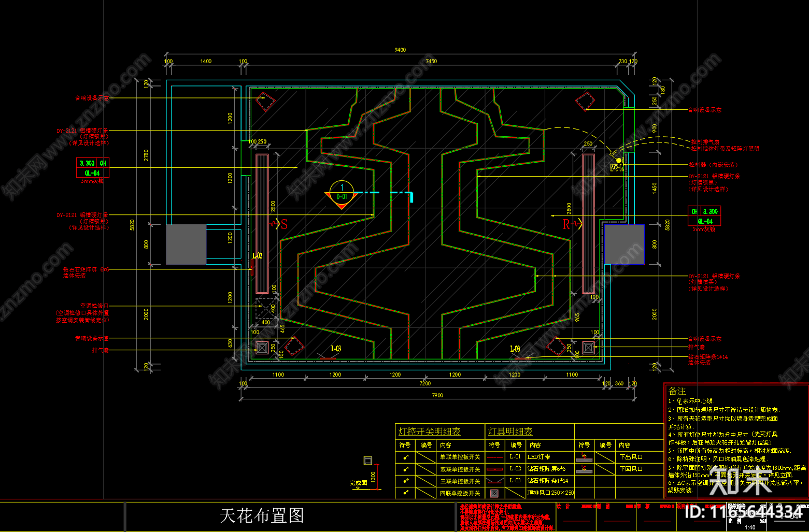
Task: Click the 下出风口 outlet legend symbol
Action: (x=584, y=458)
